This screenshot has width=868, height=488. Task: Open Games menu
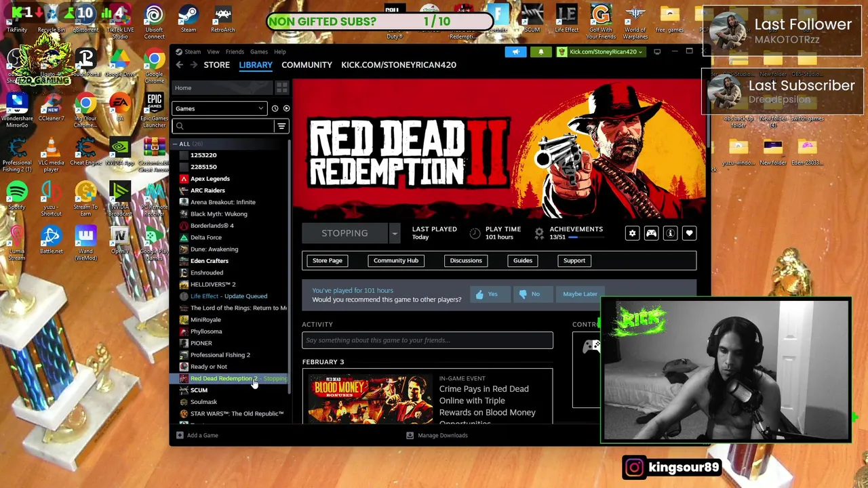tap(258, 52)
